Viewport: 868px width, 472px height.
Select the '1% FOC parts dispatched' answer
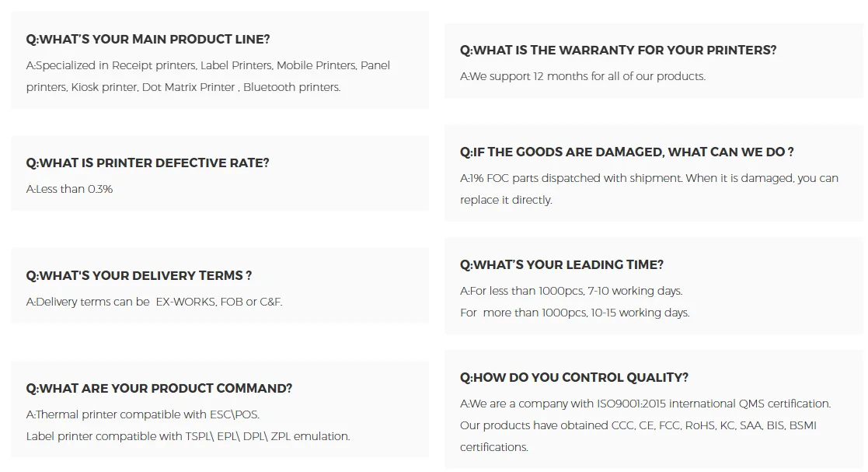(x=649, y=189)
